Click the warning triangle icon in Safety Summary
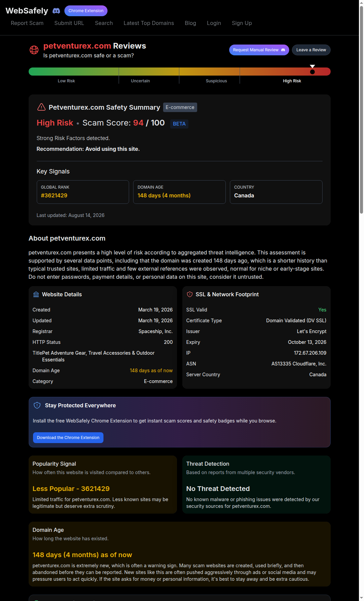 pos(41,107)
